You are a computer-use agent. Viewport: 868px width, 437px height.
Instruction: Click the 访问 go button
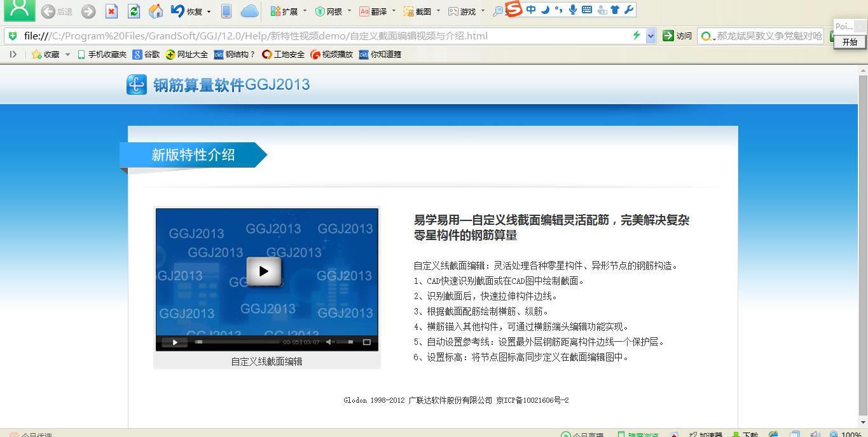677,36
